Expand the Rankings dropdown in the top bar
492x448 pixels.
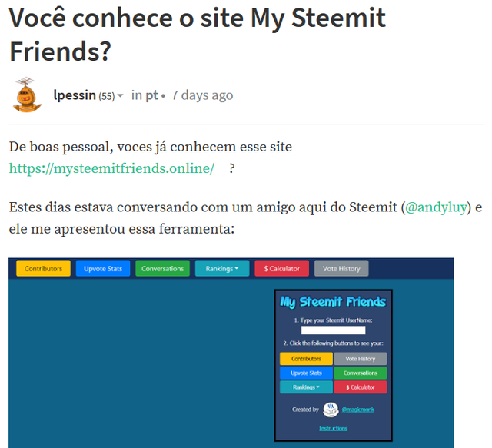click(x=222, y=268)
